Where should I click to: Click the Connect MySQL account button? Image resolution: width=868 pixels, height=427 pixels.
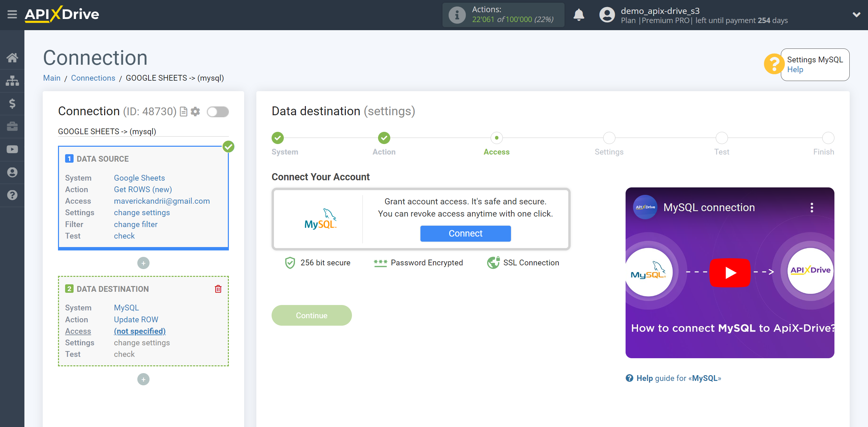pos(466,233)
